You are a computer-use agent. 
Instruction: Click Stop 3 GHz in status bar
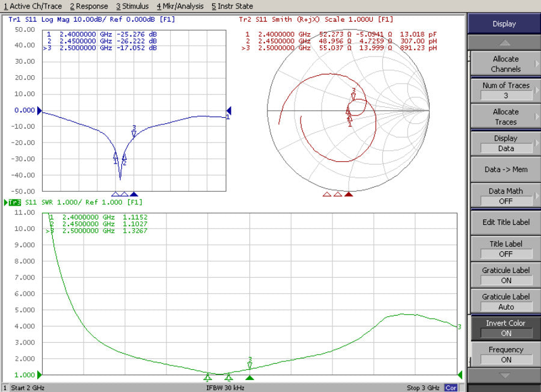click(423, 388)
